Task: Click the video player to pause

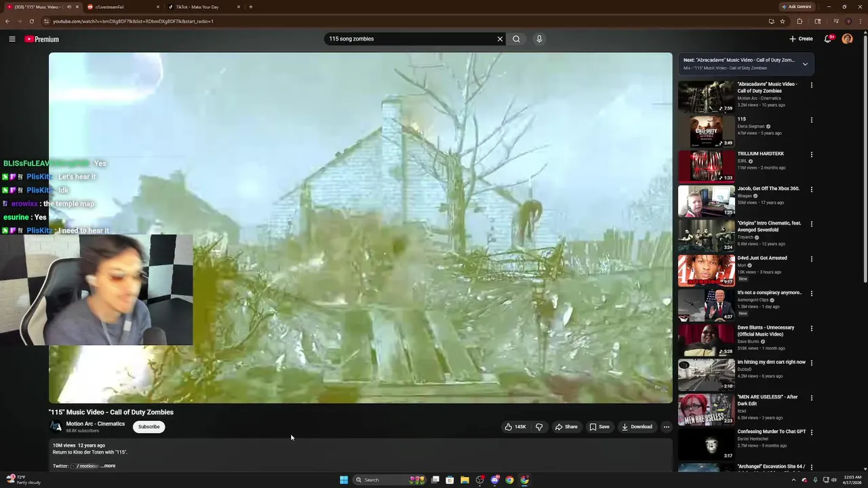Action: click(361, 228)
